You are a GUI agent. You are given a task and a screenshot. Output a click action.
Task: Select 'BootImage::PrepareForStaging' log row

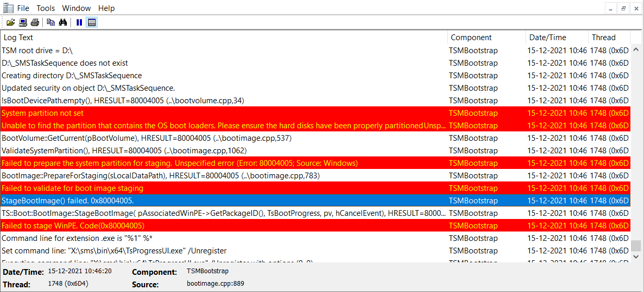[x=315, y=176]
